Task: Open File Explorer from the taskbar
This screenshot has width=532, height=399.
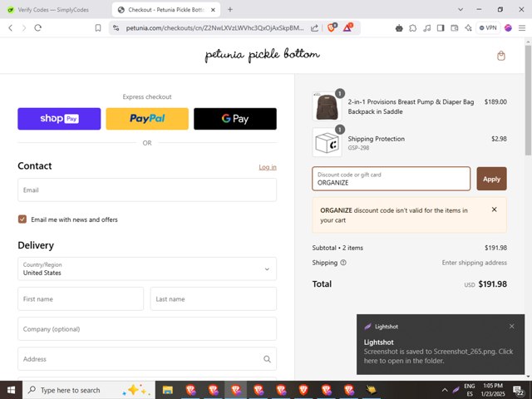Action: click(x=168, y=390)
